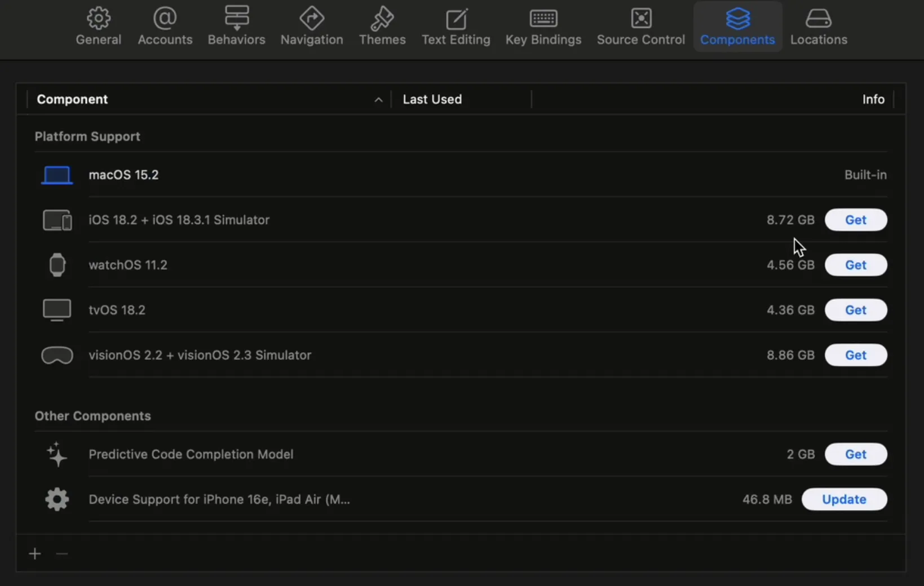Click the Device Support gear icon
Screen dimensions: 924x586
pos(57,499)
